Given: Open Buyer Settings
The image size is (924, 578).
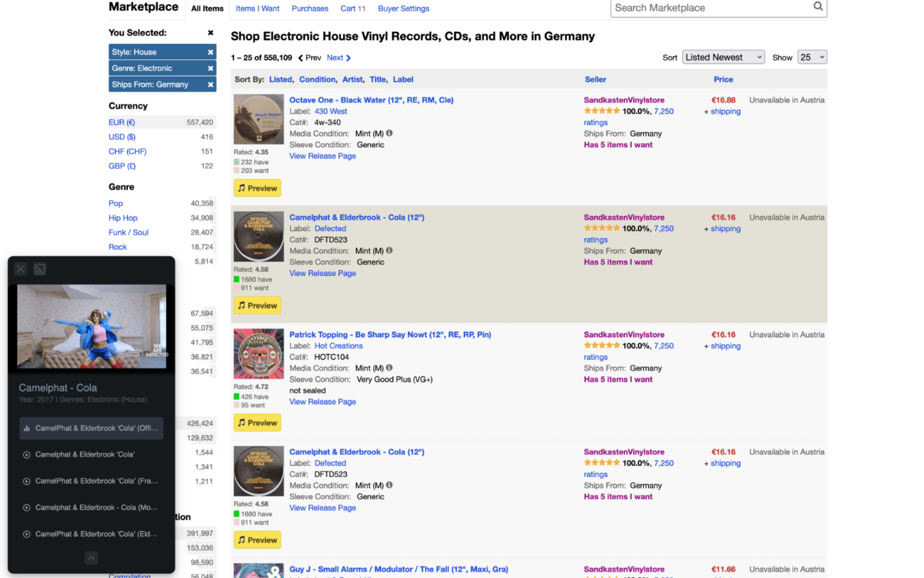Looking at the screenshot, I should coord(404,9).
